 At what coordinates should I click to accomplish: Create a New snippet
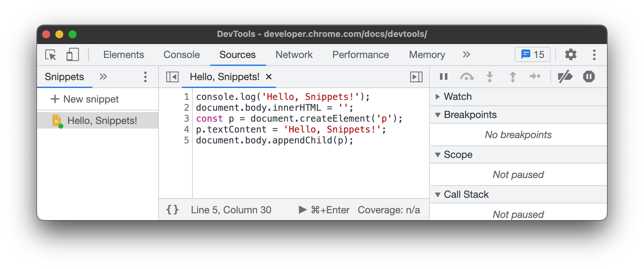85,99
